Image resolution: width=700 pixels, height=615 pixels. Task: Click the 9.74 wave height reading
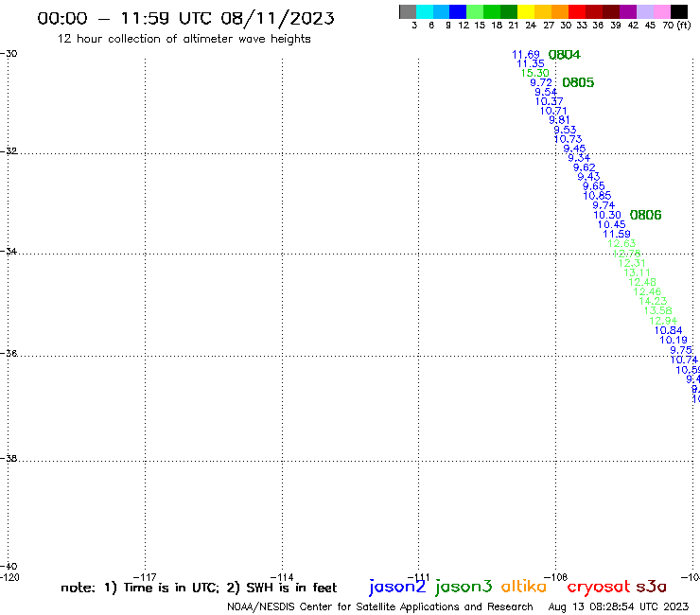(604, 205)
